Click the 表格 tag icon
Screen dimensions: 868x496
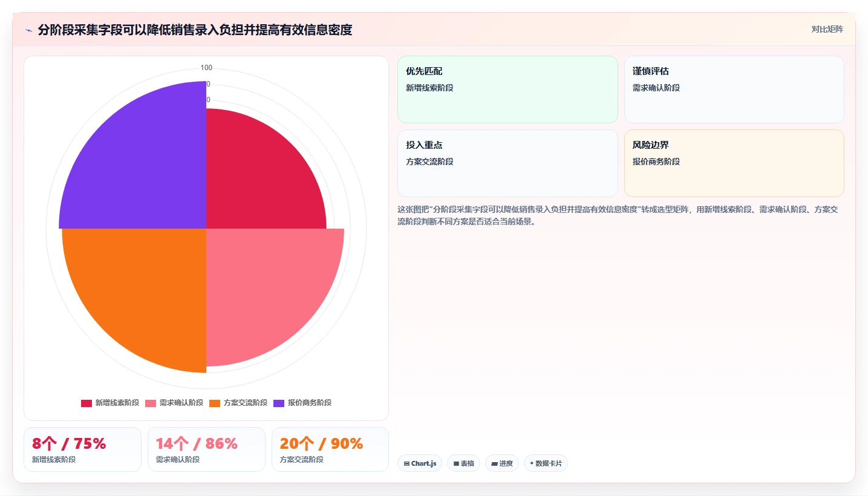point(456,464)
